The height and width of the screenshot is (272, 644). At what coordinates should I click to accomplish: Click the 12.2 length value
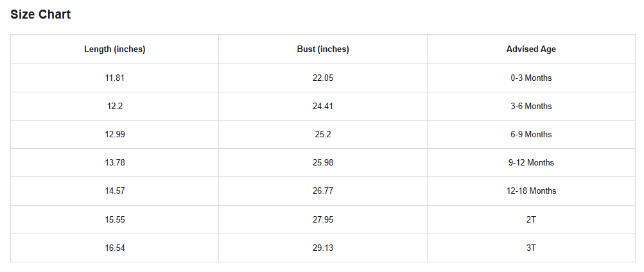(115, 106)
